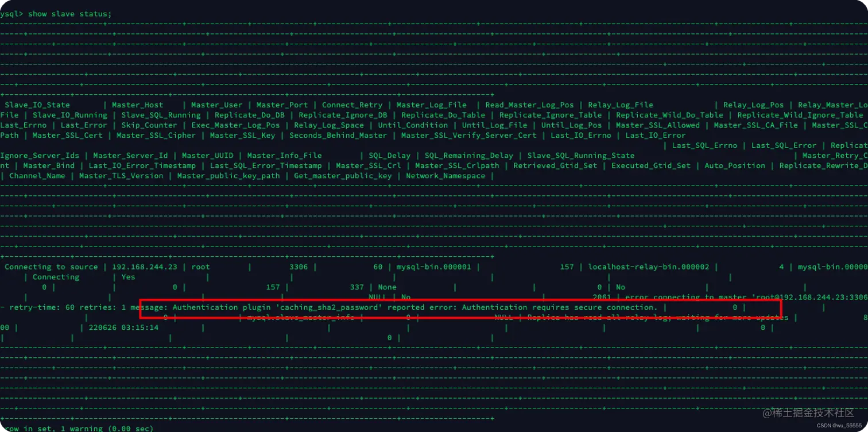868x432 pixels.
Task: Click the Last_SQL_Error column header
Action: click(784, 145)
